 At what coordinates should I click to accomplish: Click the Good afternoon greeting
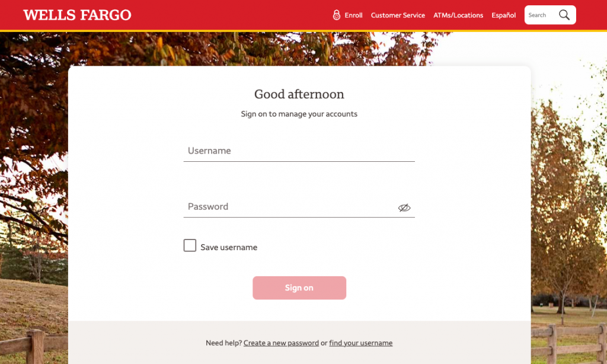point(299,94)
